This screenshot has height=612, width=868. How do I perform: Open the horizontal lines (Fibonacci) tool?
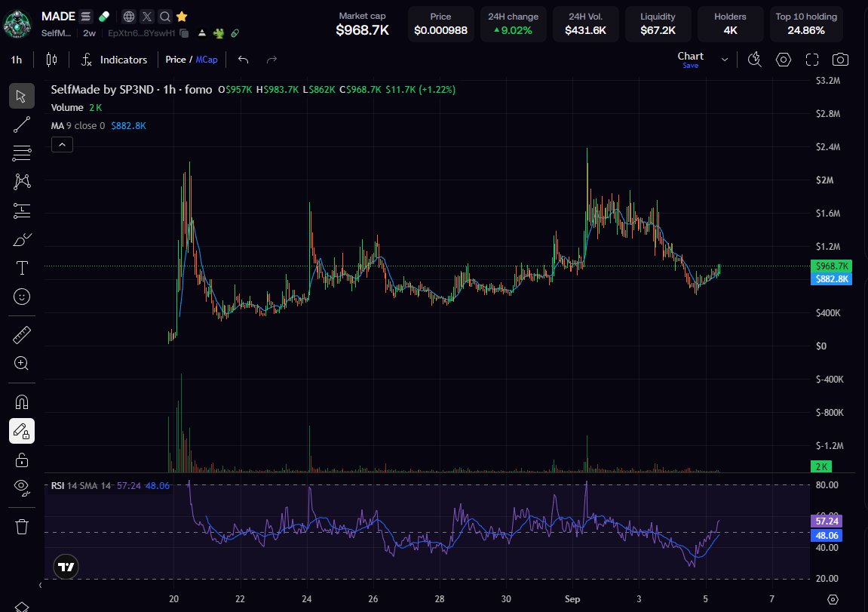click(22, 153)
